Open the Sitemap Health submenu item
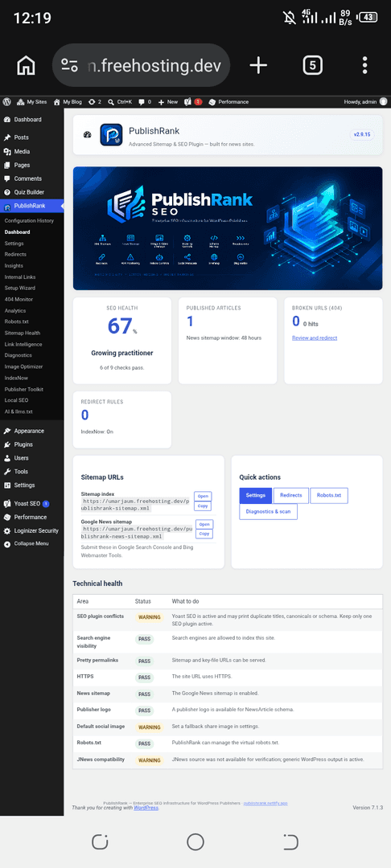Viewport: 391px width, 868px height. click(x=23, y=333)
